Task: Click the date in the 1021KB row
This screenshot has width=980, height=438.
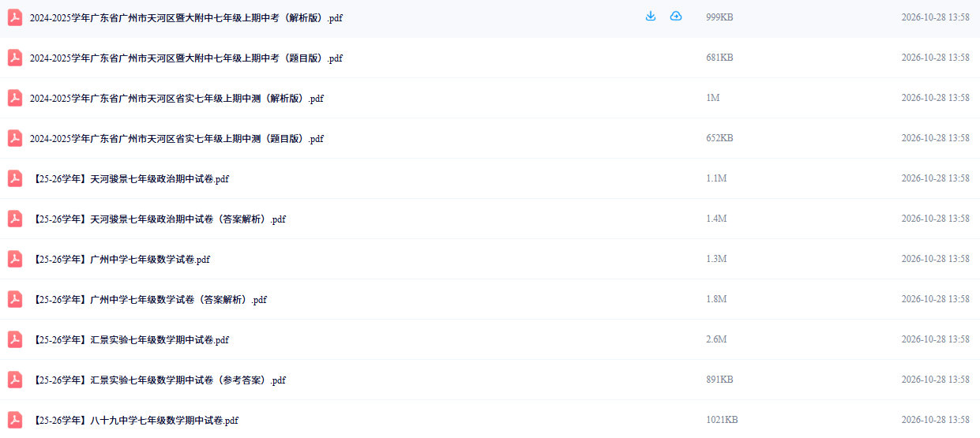Action: [x=935, y=420]
